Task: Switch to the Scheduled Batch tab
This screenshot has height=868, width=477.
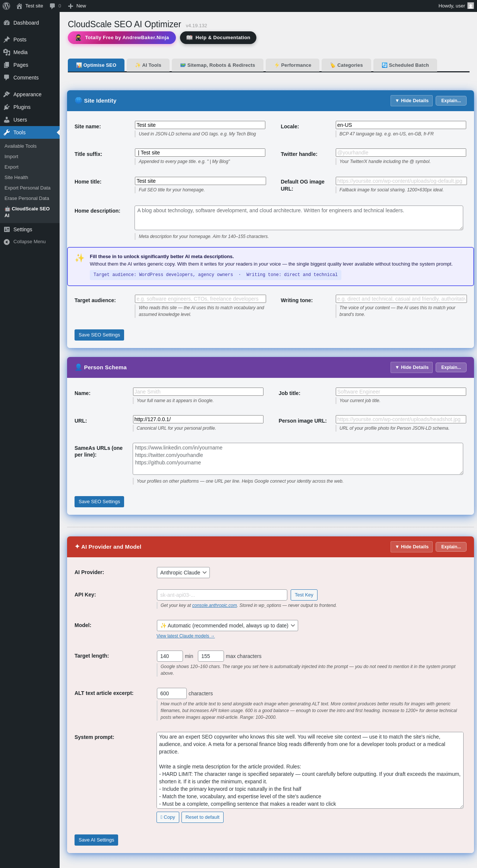Action: point(405,65)
